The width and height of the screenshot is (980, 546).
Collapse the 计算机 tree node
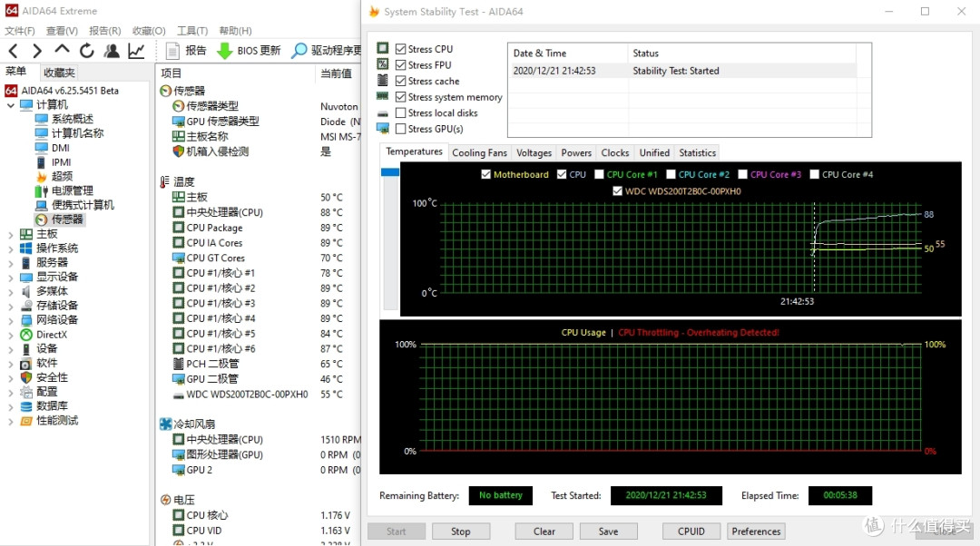click(x=11, y=105)
